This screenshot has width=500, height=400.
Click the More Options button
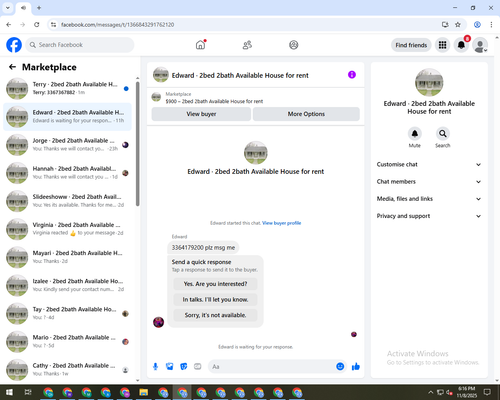pyautogui.click(x=306, y=114)
